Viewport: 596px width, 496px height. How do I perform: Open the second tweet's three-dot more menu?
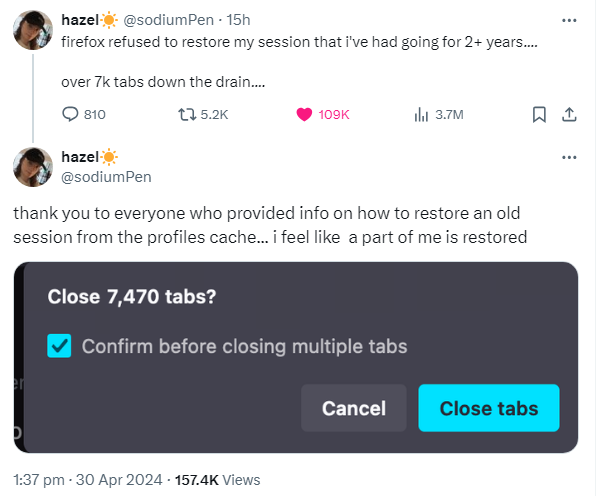point(569,157)
